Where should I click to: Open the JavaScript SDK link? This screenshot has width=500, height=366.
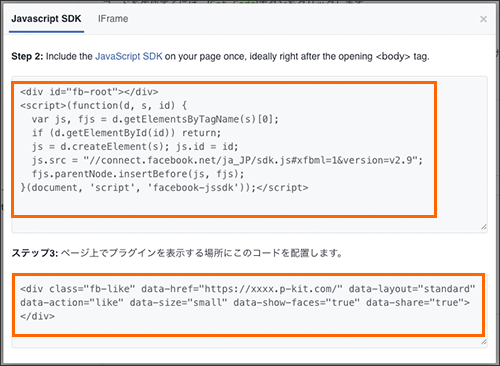129,56
